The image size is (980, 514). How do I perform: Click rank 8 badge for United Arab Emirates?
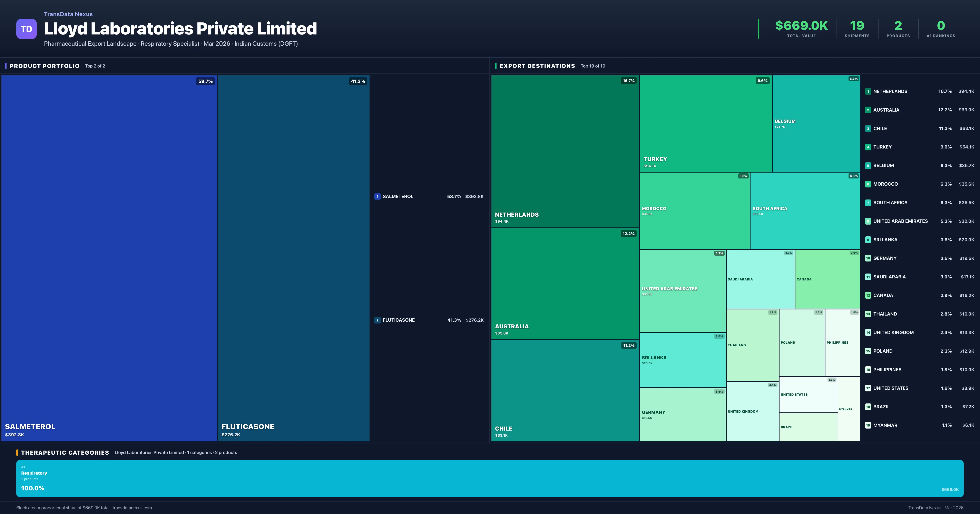click(868, 221)
